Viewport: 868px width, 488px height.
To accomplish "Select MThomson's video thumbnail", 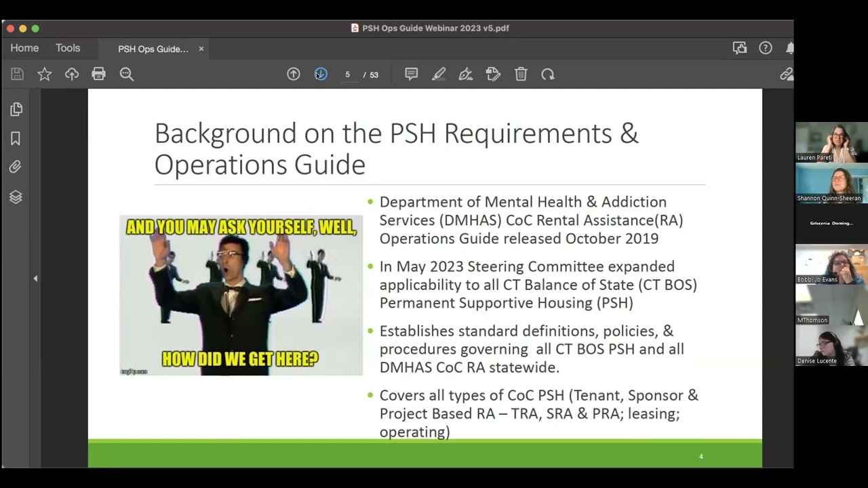I will [x=831, y=305].
